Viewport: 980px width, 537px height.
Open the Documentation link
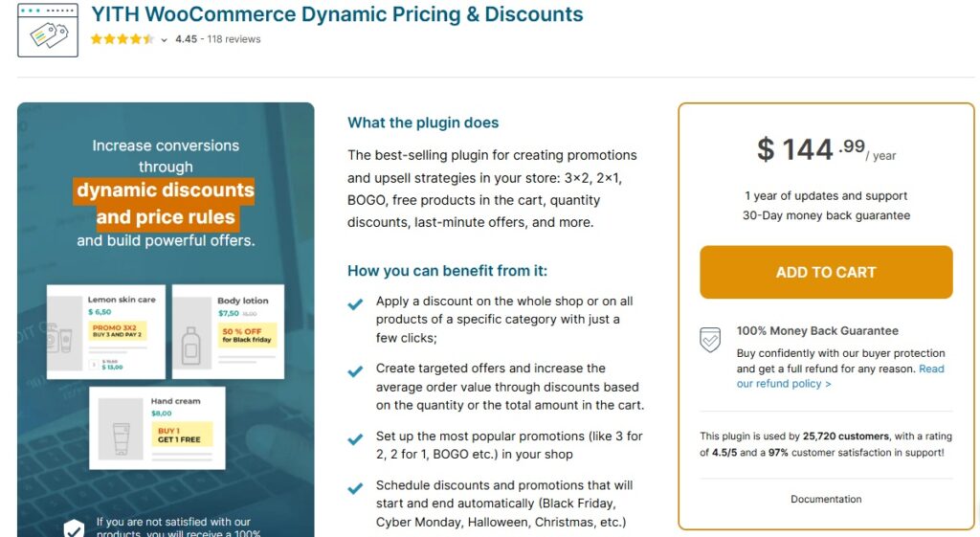point(826,499)
